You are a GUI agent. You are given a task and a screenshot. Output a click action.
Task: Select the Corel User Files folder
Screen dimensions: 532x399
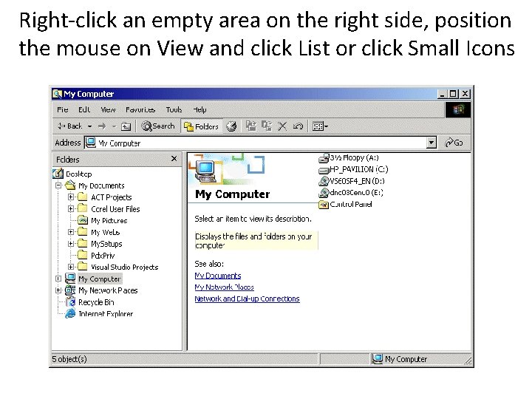click(x=115, y=209)
